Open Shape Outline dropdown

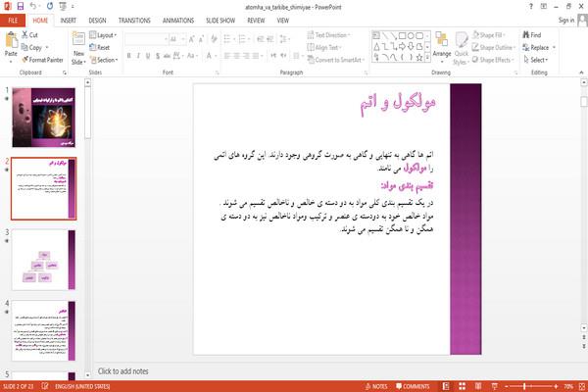click(494, 47)
